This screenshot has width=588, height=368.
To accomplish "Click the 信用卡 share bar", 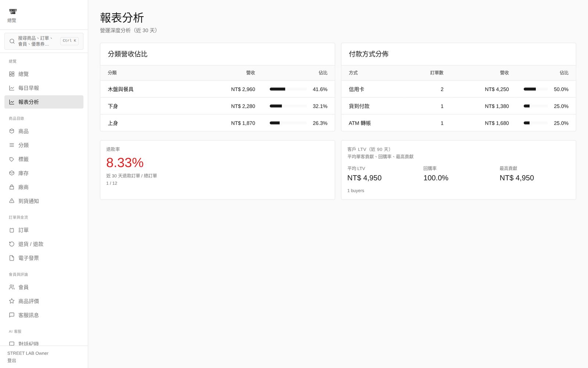I will 535,89.
